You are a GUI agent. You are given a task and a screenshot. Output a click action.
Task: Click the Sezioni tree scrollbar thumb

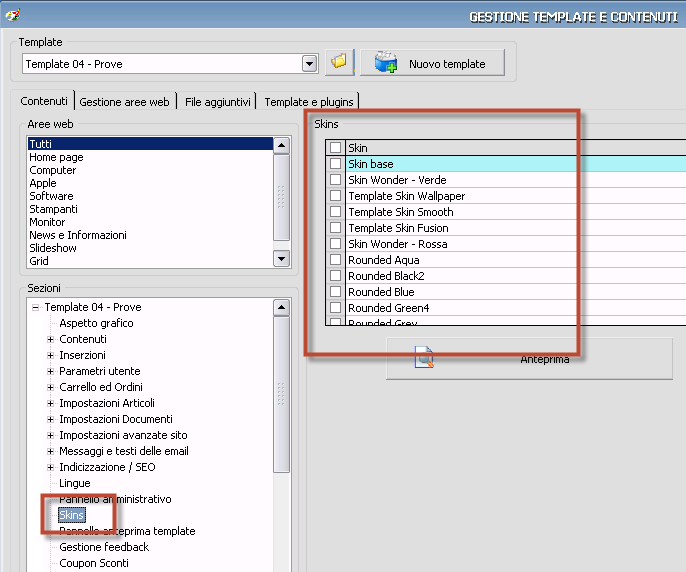point(281,394)
